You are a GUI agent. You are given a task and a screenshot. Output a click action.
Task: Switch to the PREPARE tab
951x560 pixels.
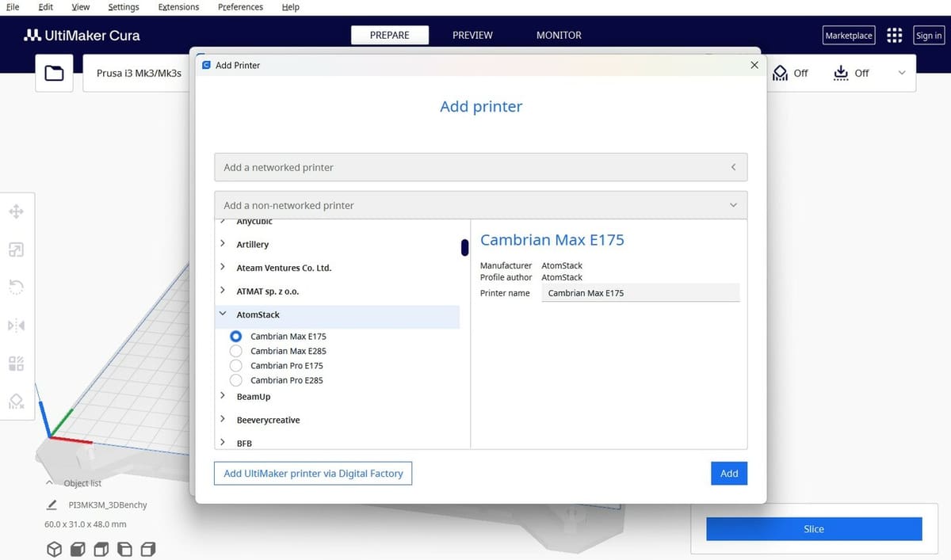[390, 35]
